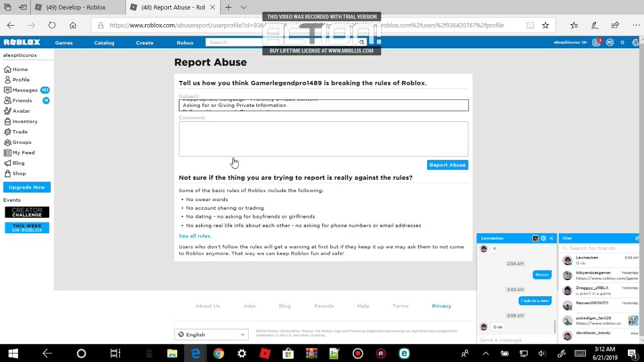Open browser tabs list chevron
Image resolution: width=644 pixels, height=362 pixels.
pyautogui.click(x=244, y=7)
